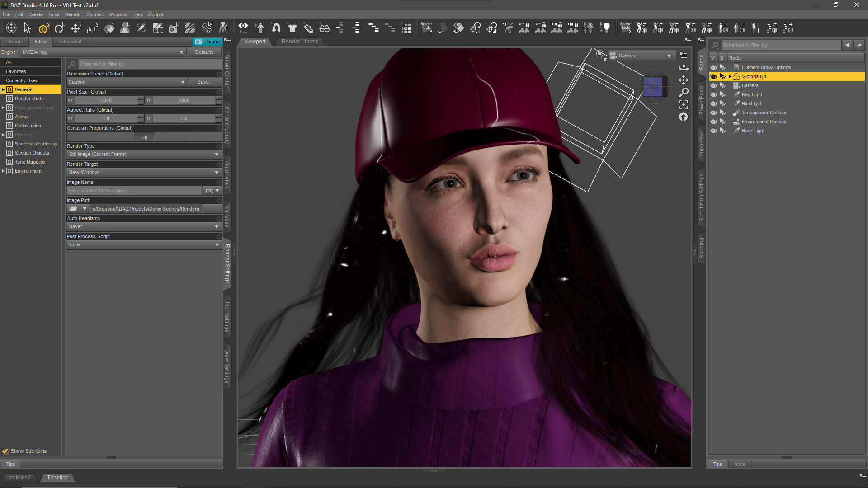Click the blue Render button
This screenshot has height=488, width=868.
[x=208, y=41]
